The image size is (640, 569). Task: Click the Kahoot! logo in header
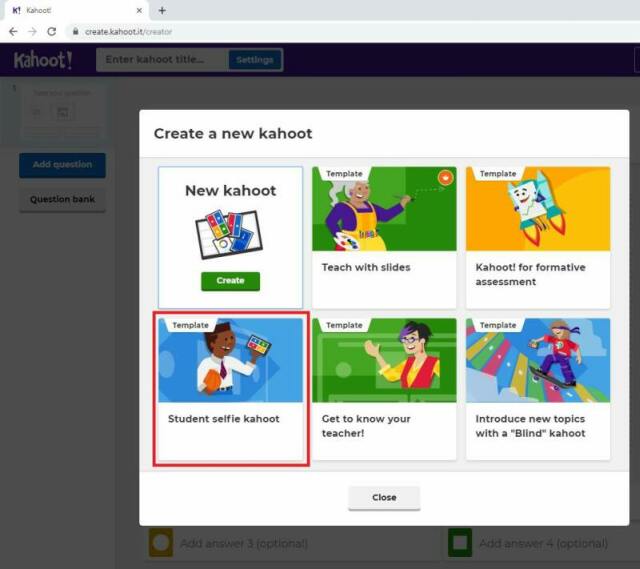(x=43, y=60)
